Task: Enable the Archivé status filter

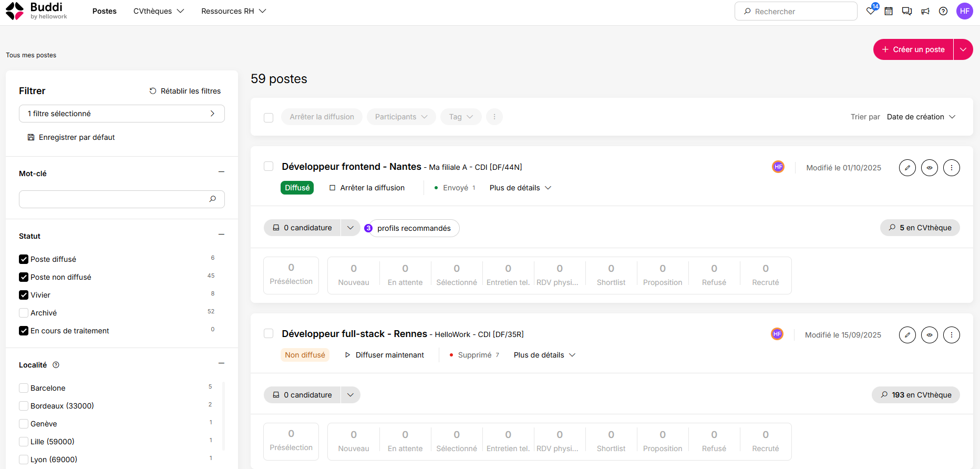Action: tap(24, 313)
